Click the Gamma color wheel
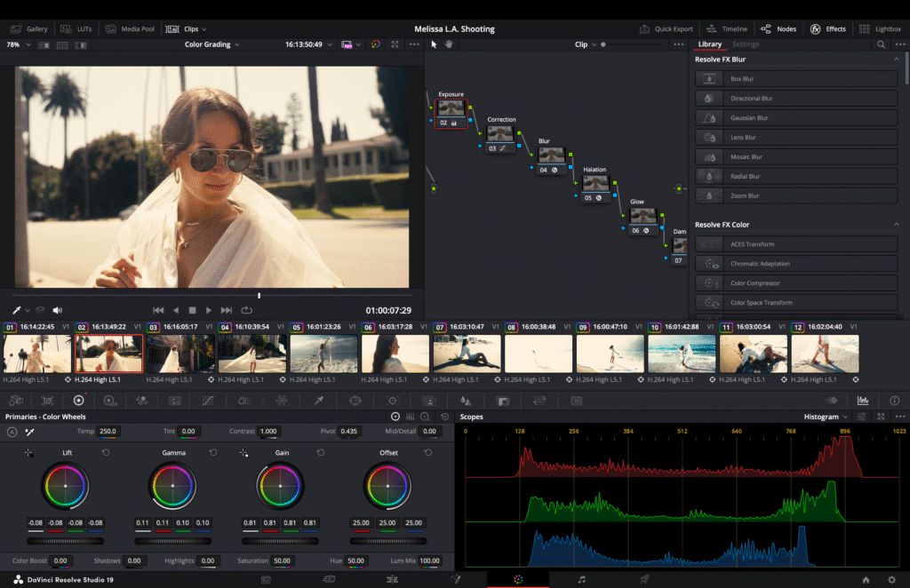The width and height of the screenshot is (910, 588). coord(173,487)
